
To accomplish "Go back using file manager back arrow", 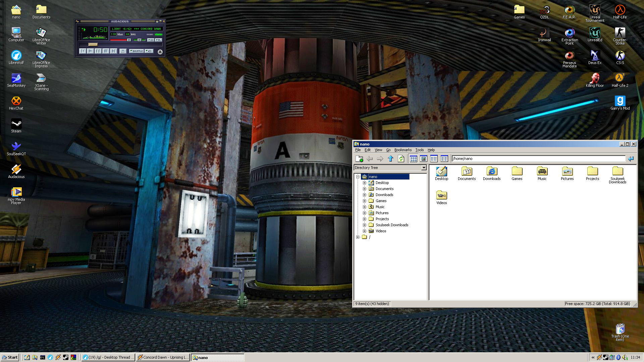I will tap(370, 159).
